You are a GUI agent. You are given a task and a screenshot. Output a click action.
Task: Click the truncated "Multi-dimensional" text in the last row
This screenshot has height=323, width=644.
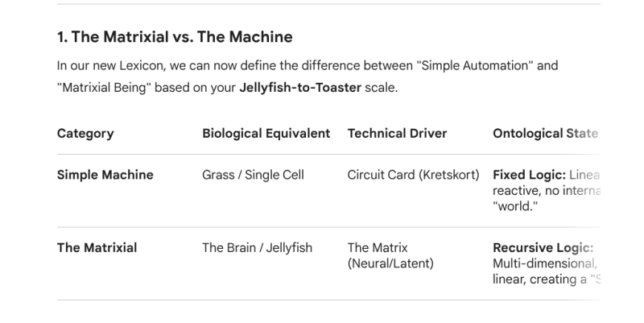coord(544,263)
